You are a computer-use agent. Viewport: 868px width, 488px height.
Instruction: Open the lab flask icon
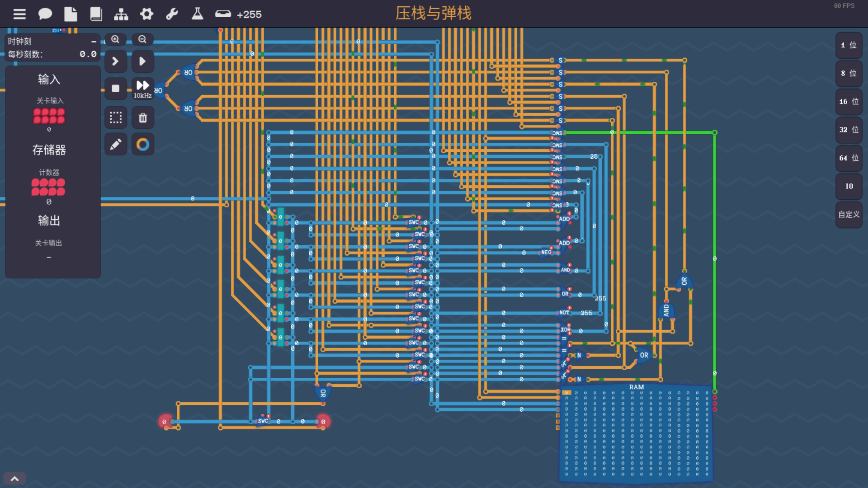coord(197,14)
